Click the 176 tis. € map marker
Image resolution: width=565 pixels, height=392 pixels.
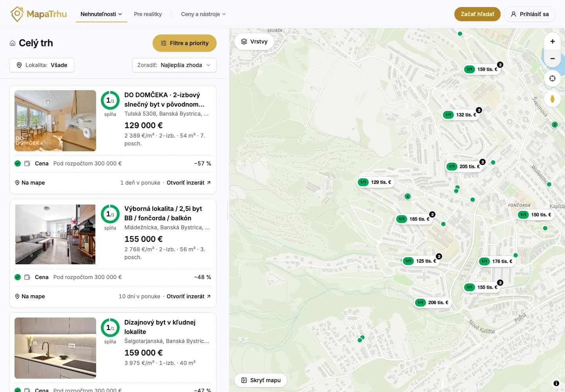click(497, 261)
